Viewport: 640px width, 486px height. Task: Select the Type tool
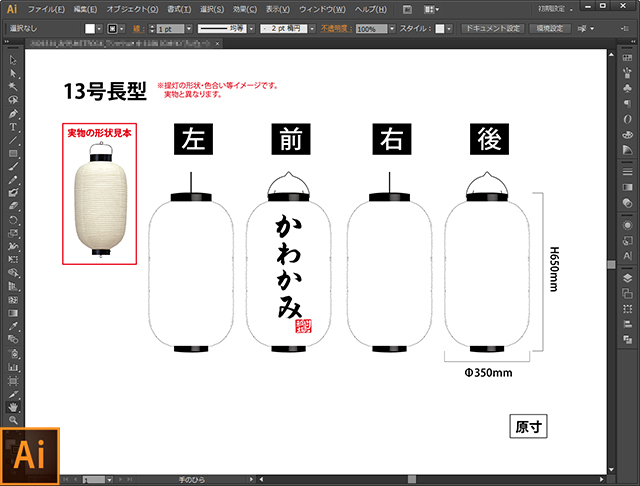[x=13, y=127]
